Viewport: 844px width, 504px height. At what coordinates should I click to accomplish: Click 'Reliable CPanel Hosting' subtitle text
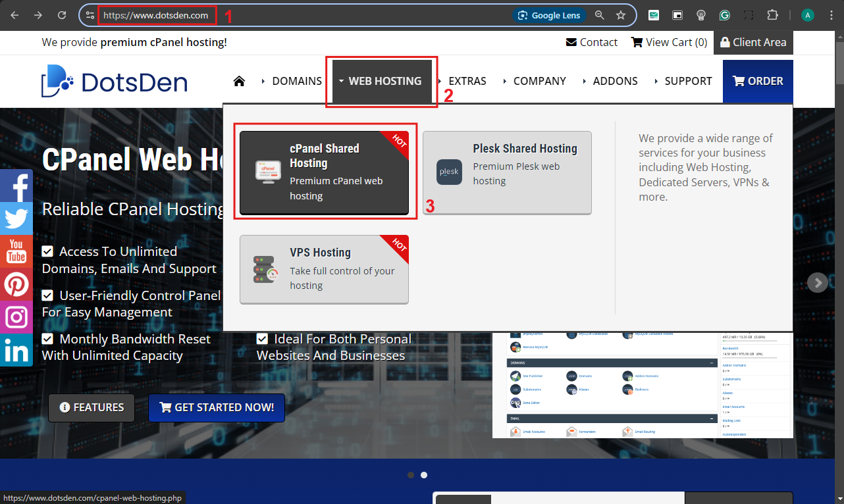coord(132,209)
